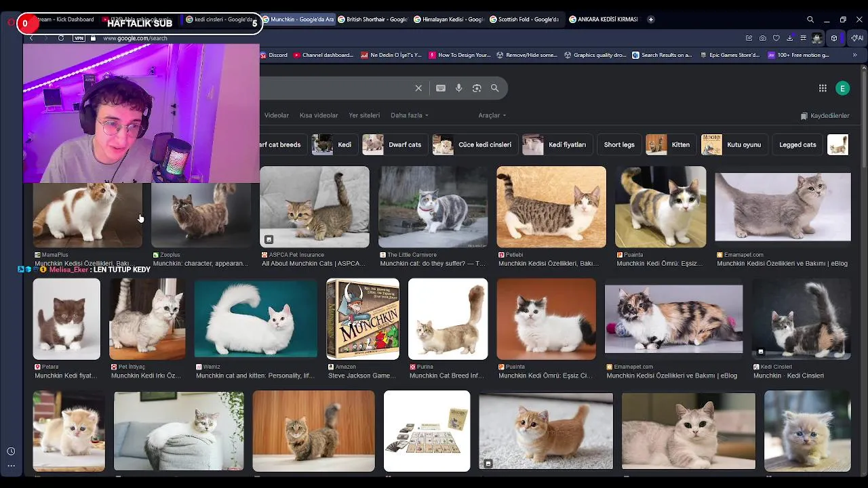The width and height of the screenshot is (868, 488).
Task: Submit search with the magnifier icon
Action: click(495, 88)
